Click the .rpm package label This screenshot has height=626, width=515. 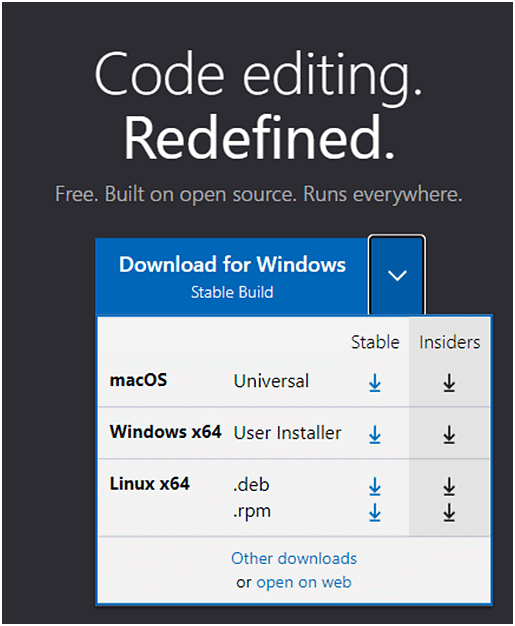(252, 512)
